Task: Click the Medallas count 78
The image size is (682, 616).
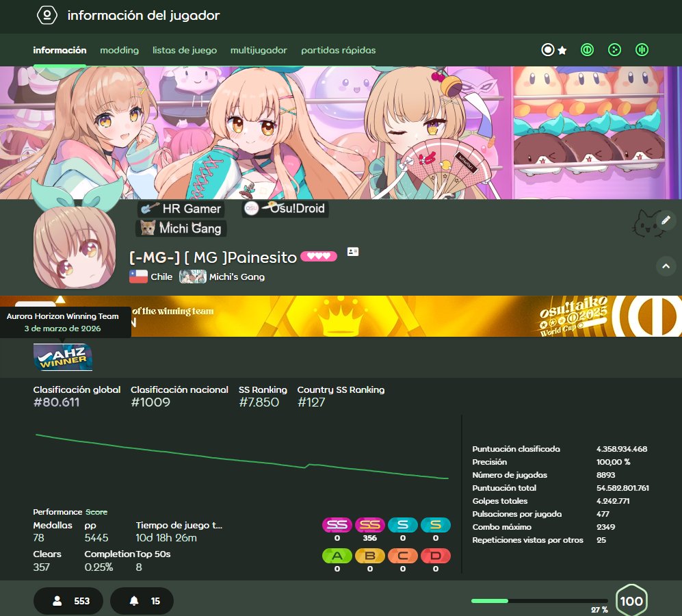Action: [x=39, y=538]
